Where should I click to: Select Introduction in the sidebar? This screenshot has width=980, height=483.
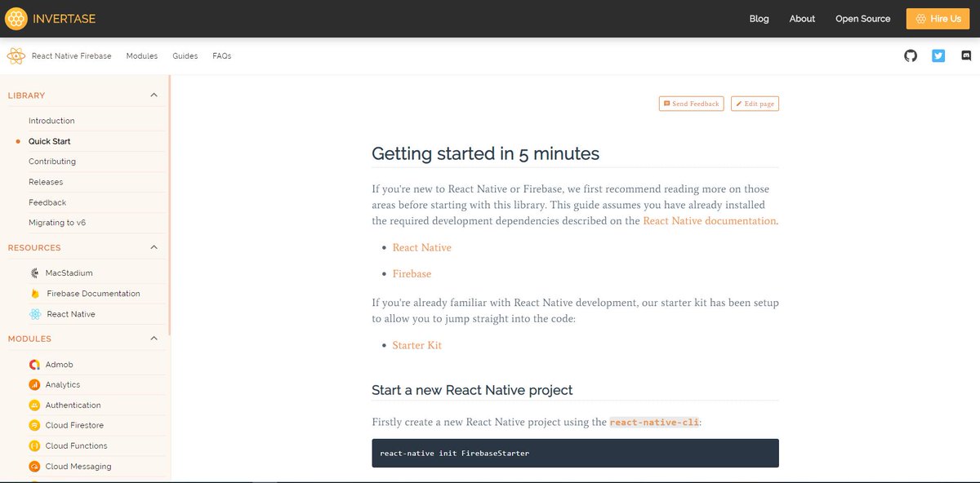coord(51,121)
